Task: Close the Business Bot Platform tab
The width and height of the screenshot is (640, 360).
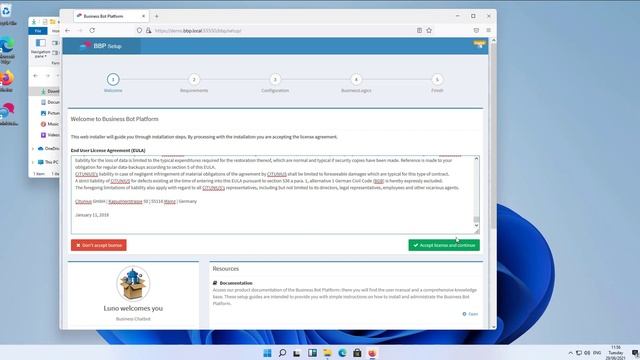Action: click(143, 16)
